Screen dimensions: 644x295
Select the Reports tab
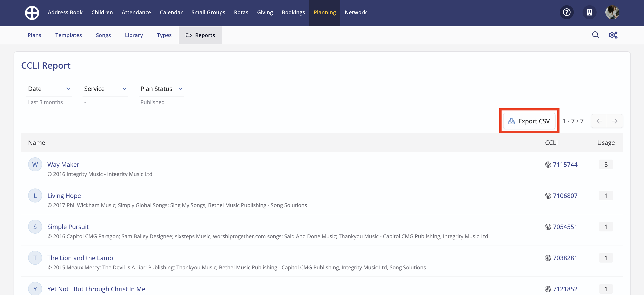coord(200,35)
